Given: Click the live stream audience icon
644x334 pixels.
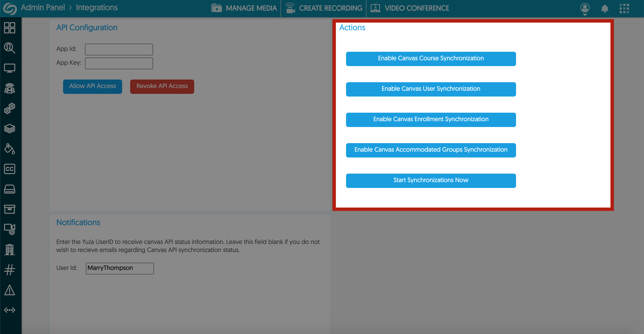Looking at the screenshot, I should 10,88.
